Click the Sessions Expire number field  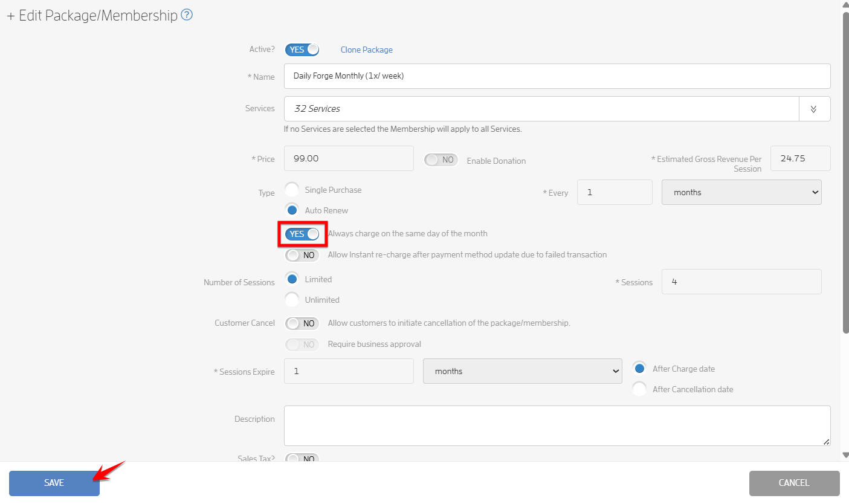tap(349, 371)
